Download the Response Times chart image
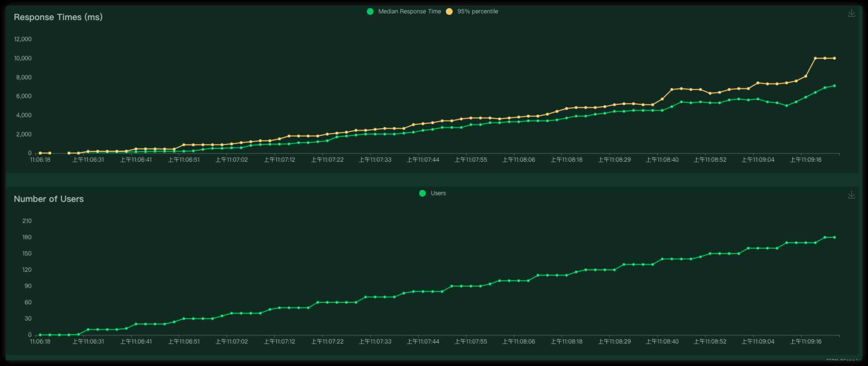The width and height of the screenshot is (868, 366). click(852, 13)
